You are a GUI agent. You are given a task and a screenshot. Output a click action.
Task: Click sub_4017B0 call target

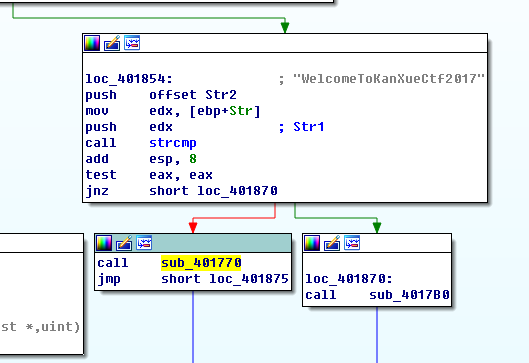point(409,295)
